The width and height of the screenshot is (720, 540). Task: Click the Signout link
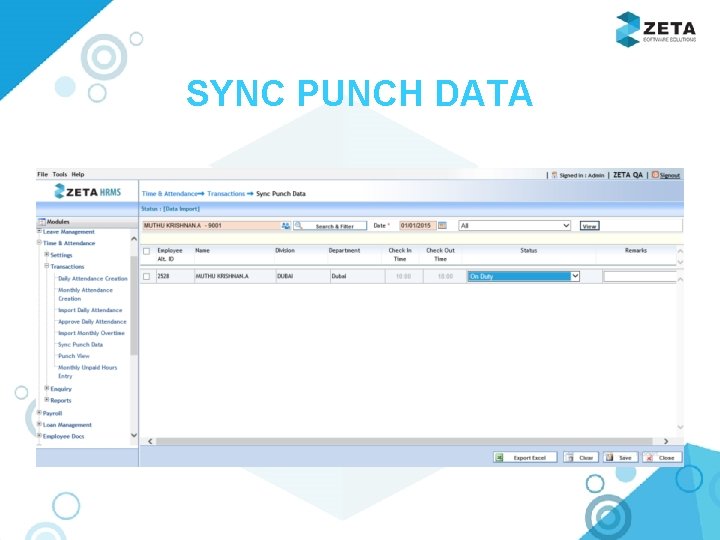pyautogui.click(x=669, y=175)
